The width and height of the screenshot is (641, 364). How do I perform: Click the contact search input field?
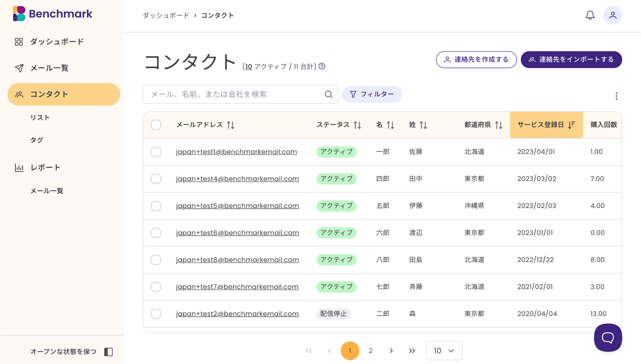[x=232, y=95]
